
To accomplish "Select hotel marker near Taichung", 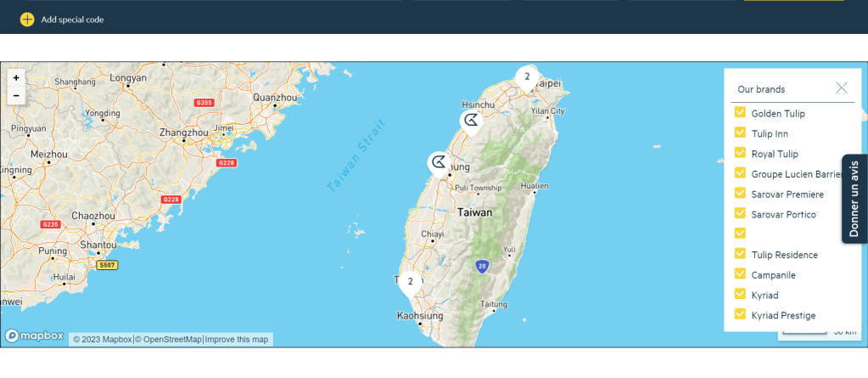I will (x=439, y=162).
